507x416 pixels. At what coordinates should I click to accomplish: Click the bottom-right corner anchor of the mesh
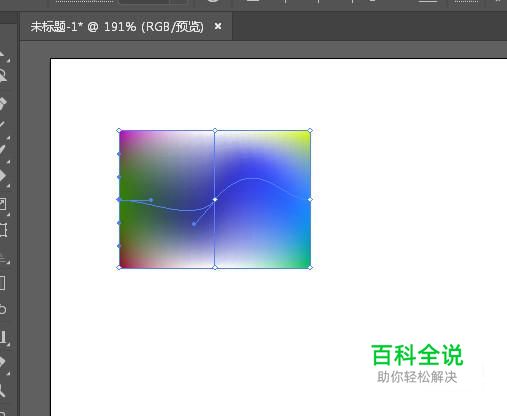coord(310,267)
